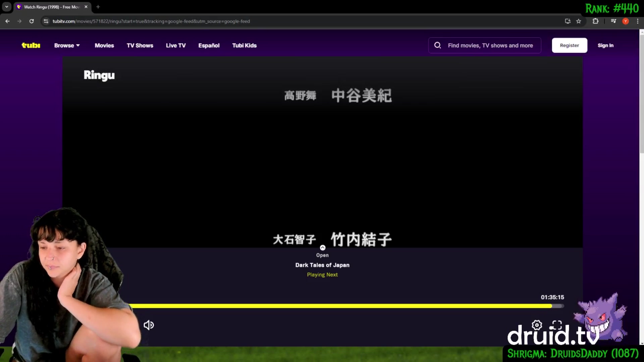Click the search magnifier icon
The height and width of the screenshot is (362, 644).
click(437, 45)
